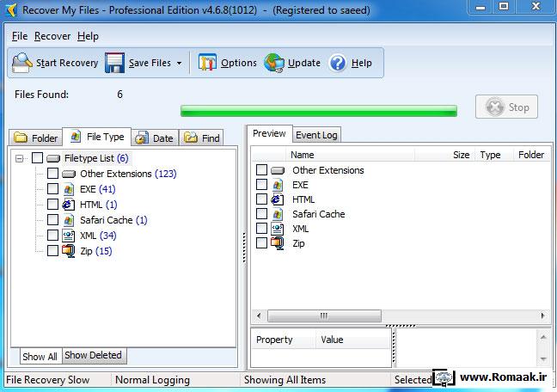
Task: Click the Other Extensions drive icon in tree
Action: pyautogui.click(x=69, y=174)
